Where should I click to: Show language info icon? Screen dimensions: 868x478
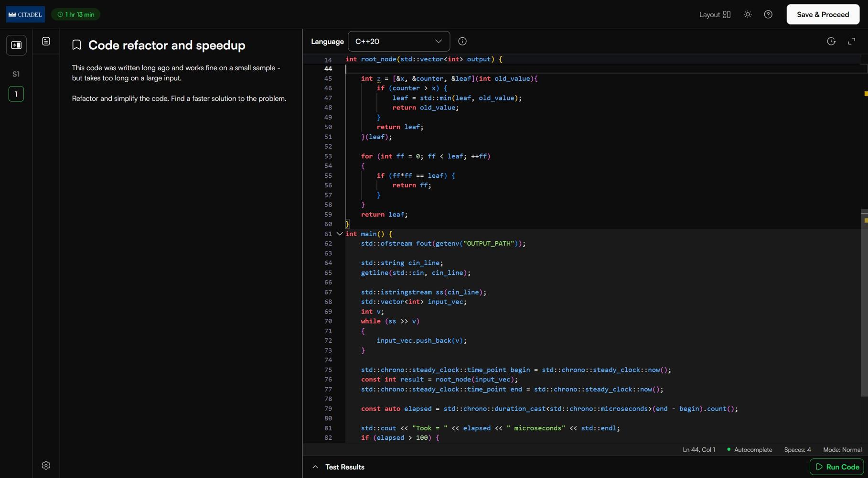[462, 41]
